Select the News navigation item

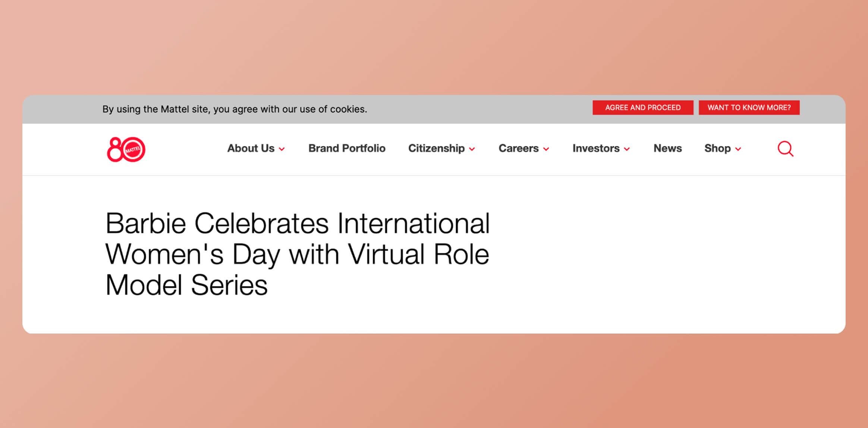click(667, 148)
